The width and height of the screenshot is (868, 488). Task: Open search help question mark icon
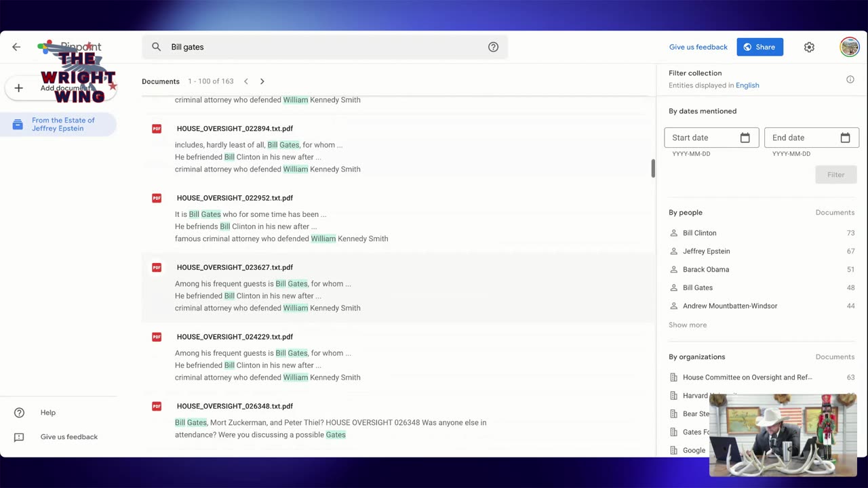tap(493, 47)
